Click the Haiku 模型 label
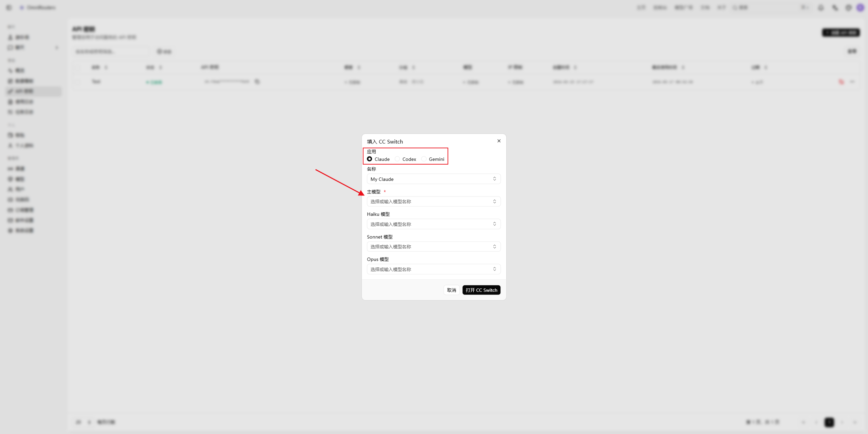This screenshot has width=868, height=434. (378, 214)
